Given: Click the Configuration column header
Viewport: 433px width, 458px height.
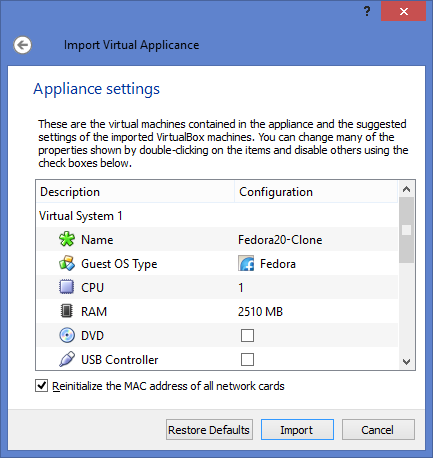Looking at the screenshot, I should (x=316, y=192).
